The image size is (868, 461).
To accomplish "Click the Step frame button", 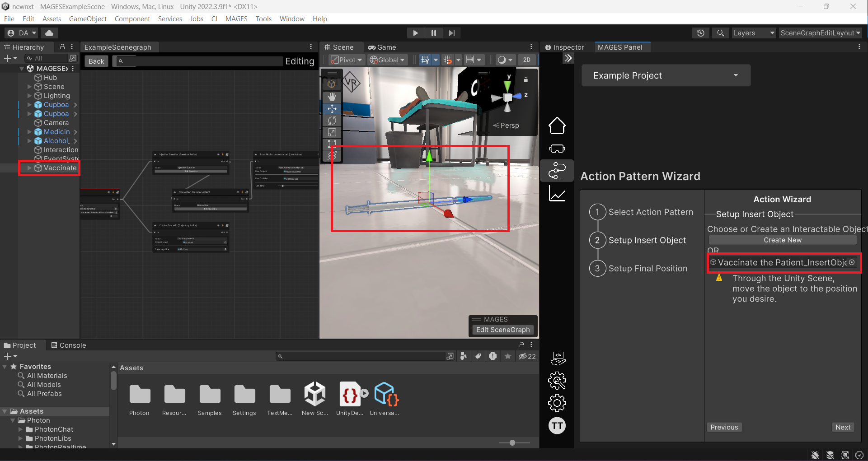I will click(451, 33).
